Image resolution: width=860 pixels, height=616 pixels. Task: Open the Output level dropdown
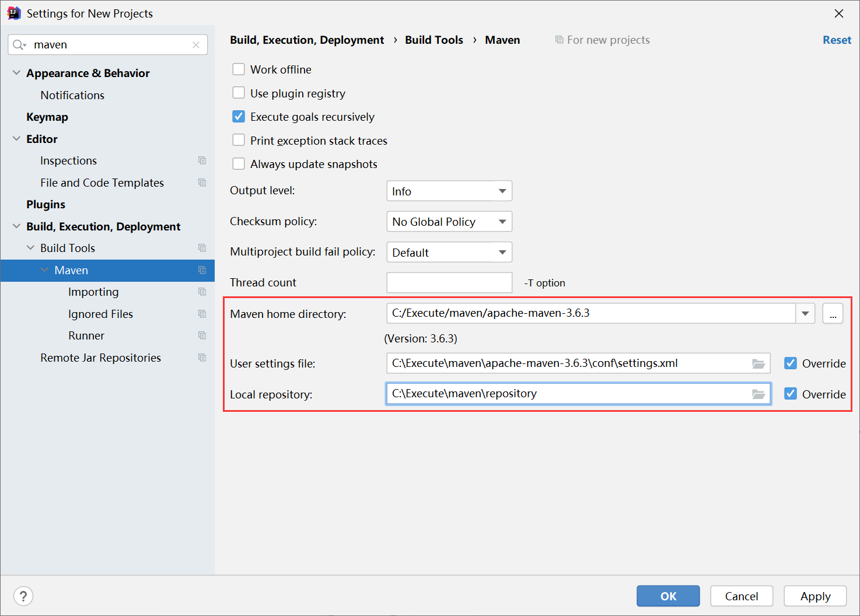449,191
